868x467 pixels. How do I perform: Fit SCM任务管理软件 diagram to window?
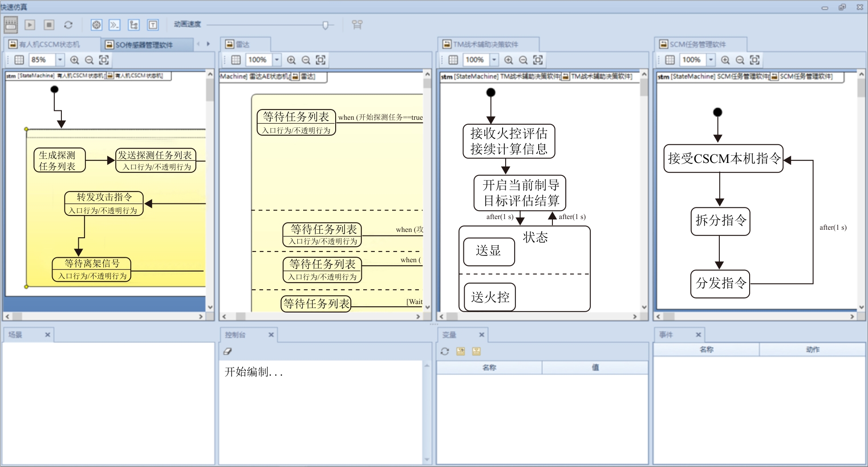[x=754, y=60]
